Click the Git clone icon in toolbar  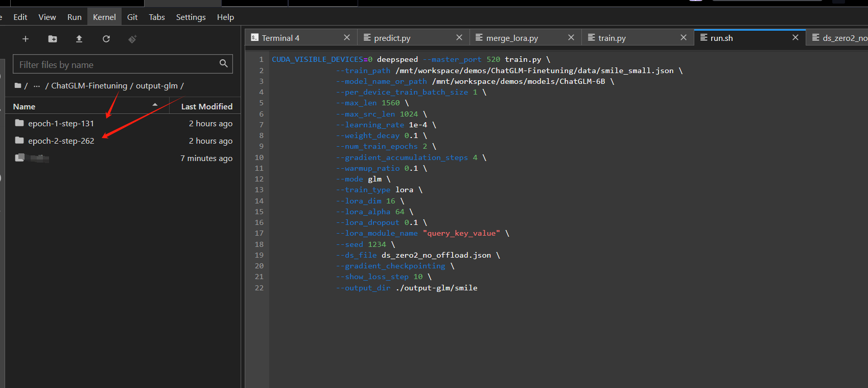coord(132,39)
